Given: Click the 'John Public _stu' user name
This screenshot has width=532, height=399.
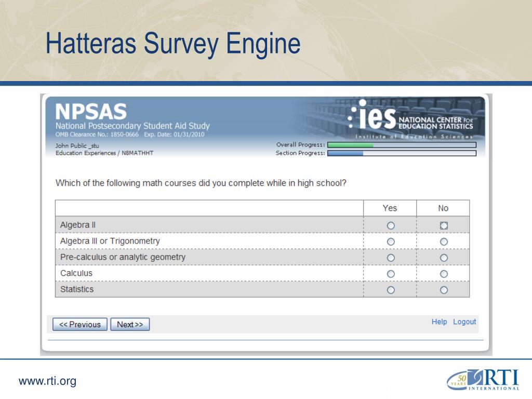Looking at the screenshot, I should coord(77,145).
